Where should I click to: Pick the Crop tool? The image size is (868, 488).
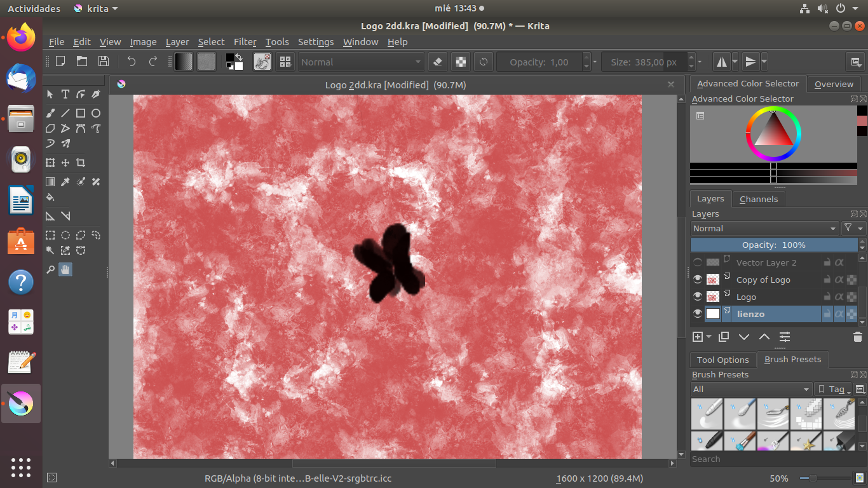[x=81, y=163]
